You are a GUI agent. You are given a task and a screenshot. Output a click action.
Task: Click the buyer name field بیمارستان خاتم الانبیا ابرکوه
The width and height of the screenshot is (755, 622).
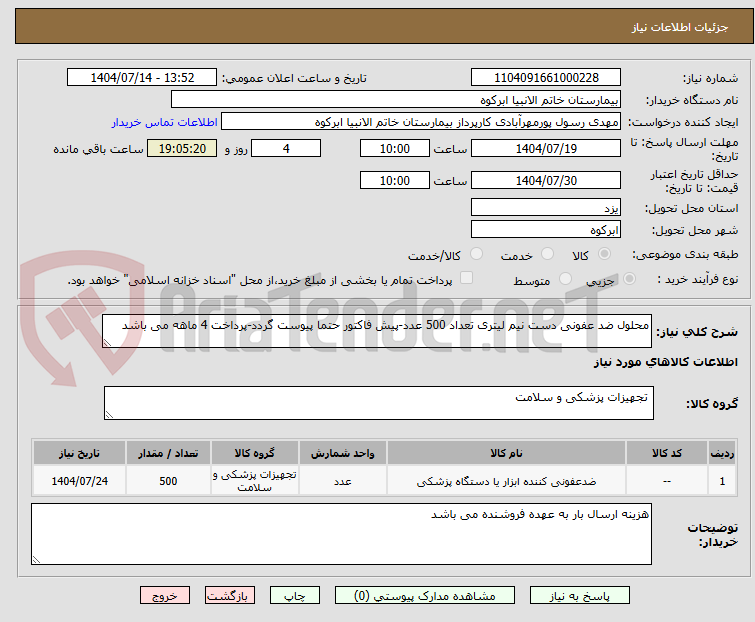pyautogui.click(x=396, y=100)
